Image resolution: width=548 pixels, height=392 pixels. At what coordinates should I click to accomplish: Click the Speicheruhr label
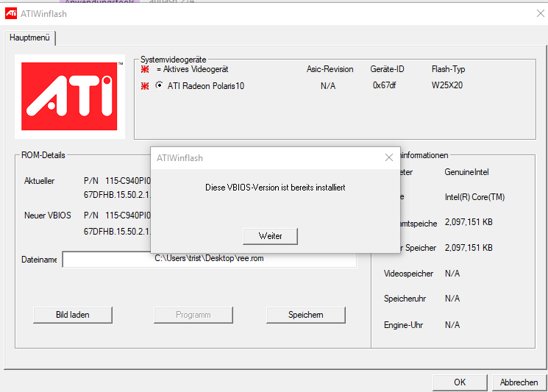pyautogui.click(x=405, y=299)
